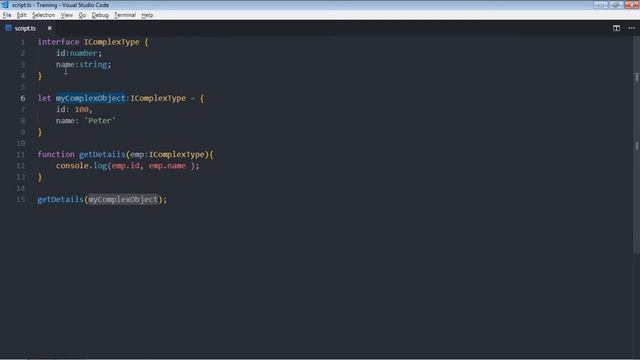This screenshot has width=640, height=360.
Task: Open the View menu
Action: pos(67,15)
